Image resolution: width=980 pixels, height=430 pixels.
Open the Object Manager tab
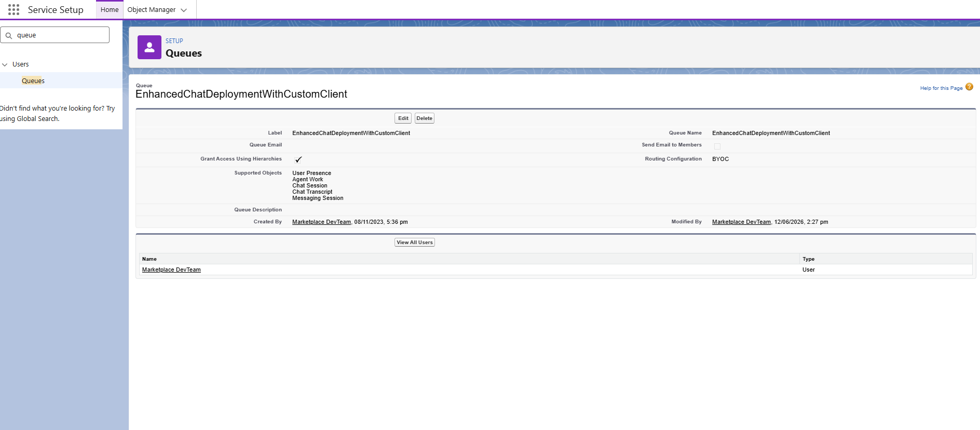coord(152,10)
